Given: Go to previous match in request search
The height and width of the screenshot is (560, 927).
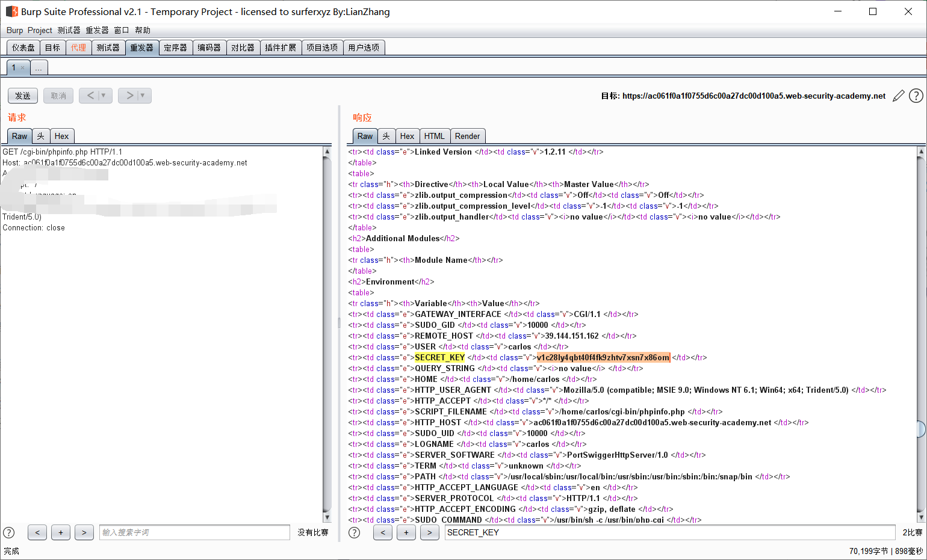Looking at the screenshot, I should [37, 532].
